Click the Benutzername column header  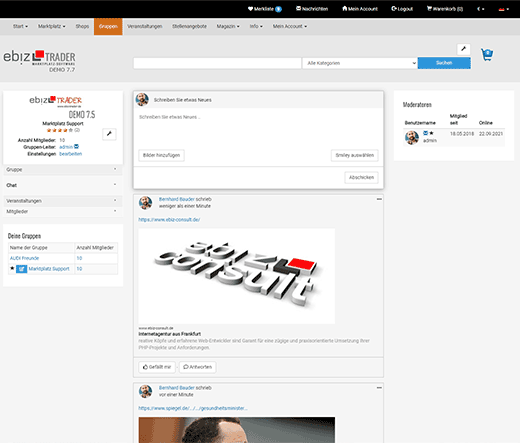tap(420, 123)
